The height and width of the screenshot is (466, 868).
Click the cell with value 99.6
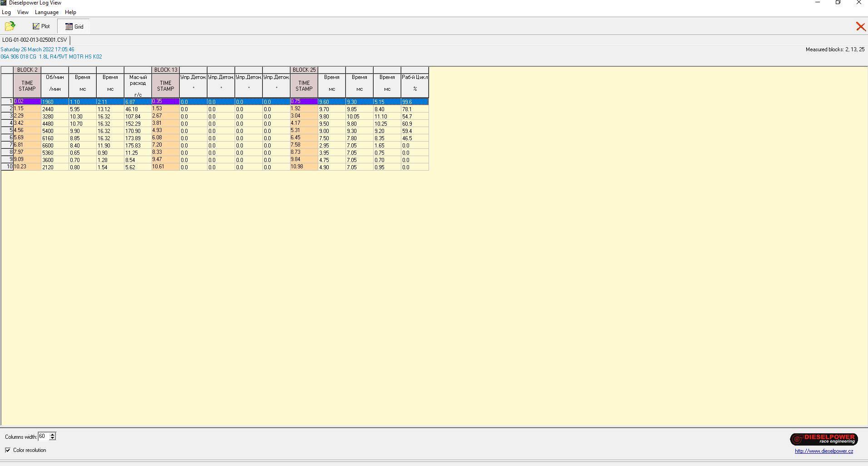[415, 102]
